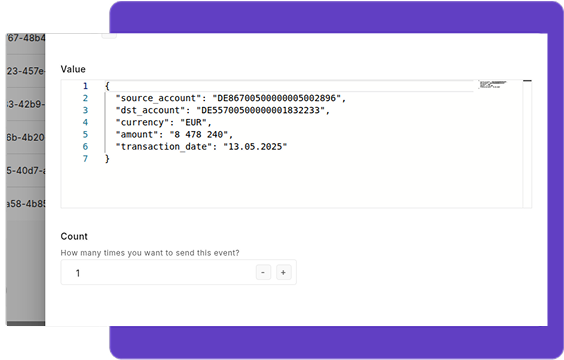The image size is (564, 360).
Task: Place cursor in the source_account line
Action: pos(230,98)
